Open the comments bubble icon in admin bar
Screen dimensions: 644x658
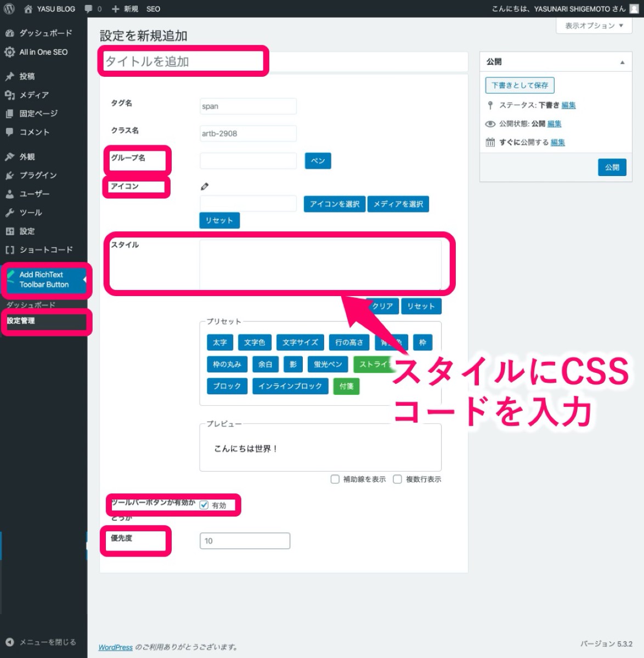click(88, 9)
